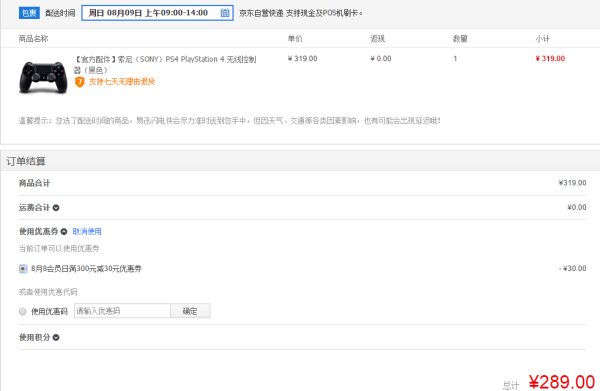Screen dimensions: 600x391
Task: Click the 订单结算 section header
Action: [26, 161]
